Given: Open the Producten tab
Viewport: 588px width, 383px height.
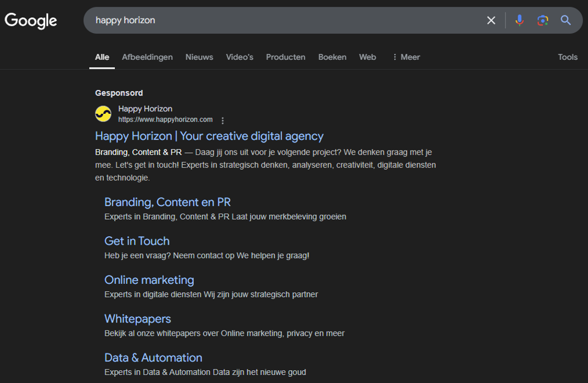Looking at the screenshot, I should click(x=286, y=57).
